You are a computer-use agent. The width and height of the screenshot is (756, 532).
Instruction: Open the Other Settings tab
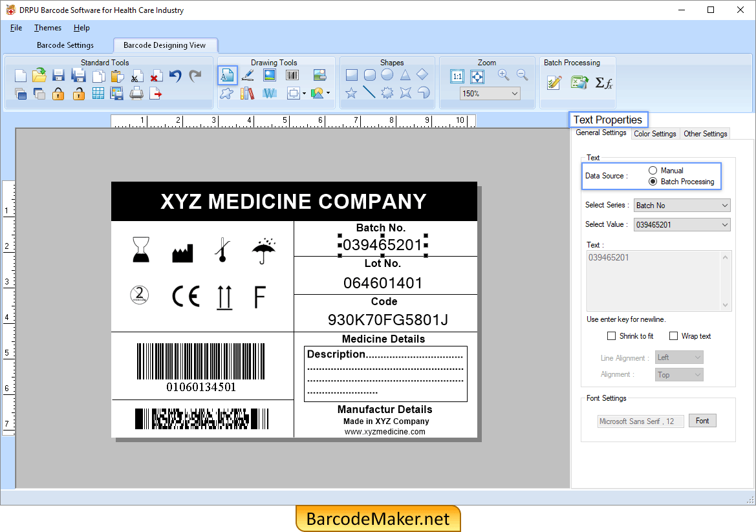tap(705, 133)
